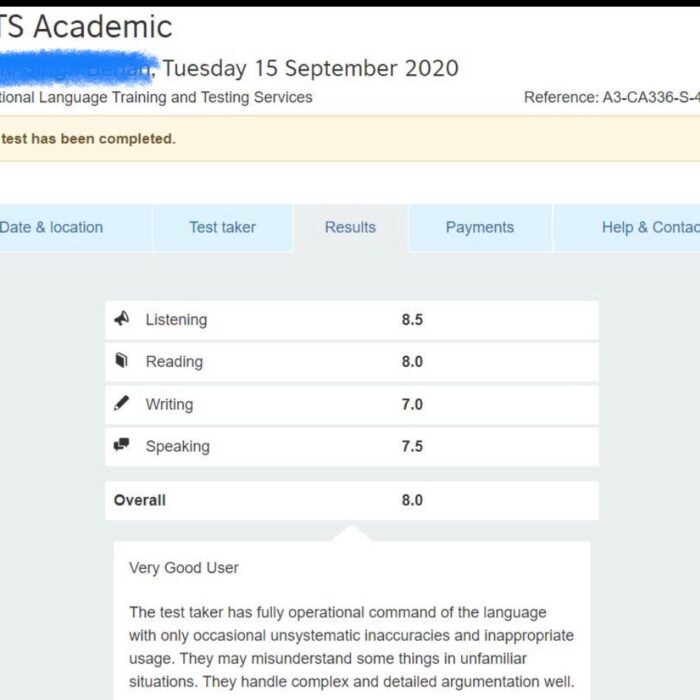This screenshot has width=700, height=700.
Task: Click the Listening label text
Action: tap(176, 320)
